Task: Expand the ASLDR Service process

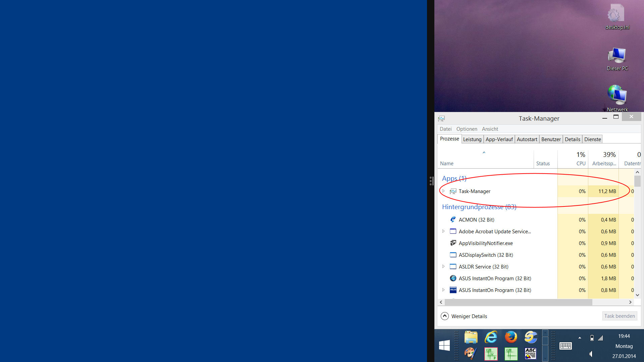Action: pyautogui.click(x=443, y=266)
